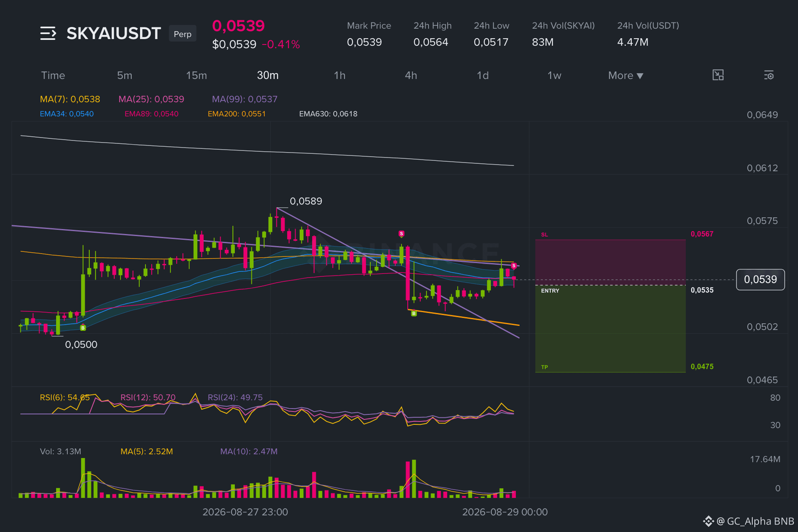
Task: Click the @ GC_Alpha BNB watermark handle
Action: click(756, 521)
